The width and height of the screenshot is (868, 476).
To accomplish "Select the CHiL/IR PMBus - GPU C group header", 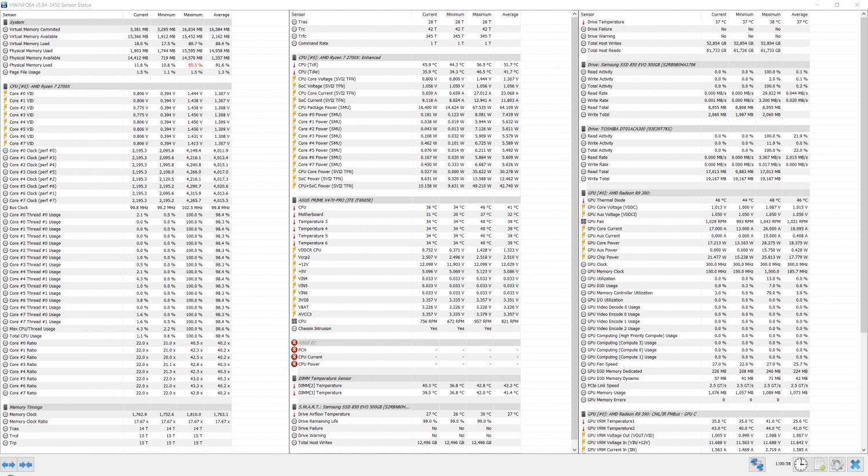I will [x=694, y=414].
